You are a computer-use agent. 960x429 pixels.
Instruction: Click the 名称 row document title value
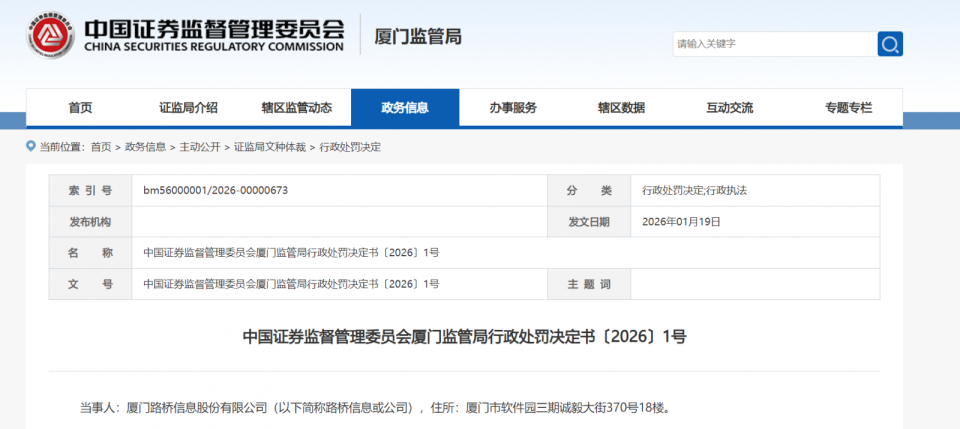click(x=291, y=253)
